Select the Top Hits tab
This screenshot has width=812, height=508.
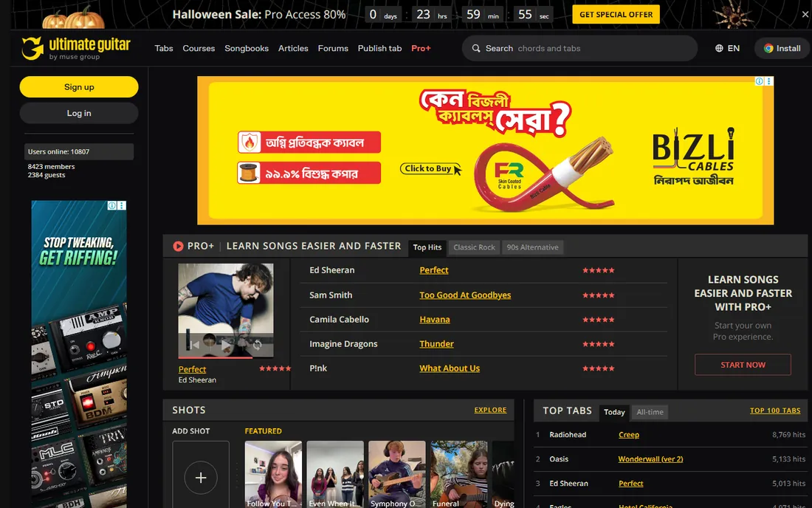[427, 247]
